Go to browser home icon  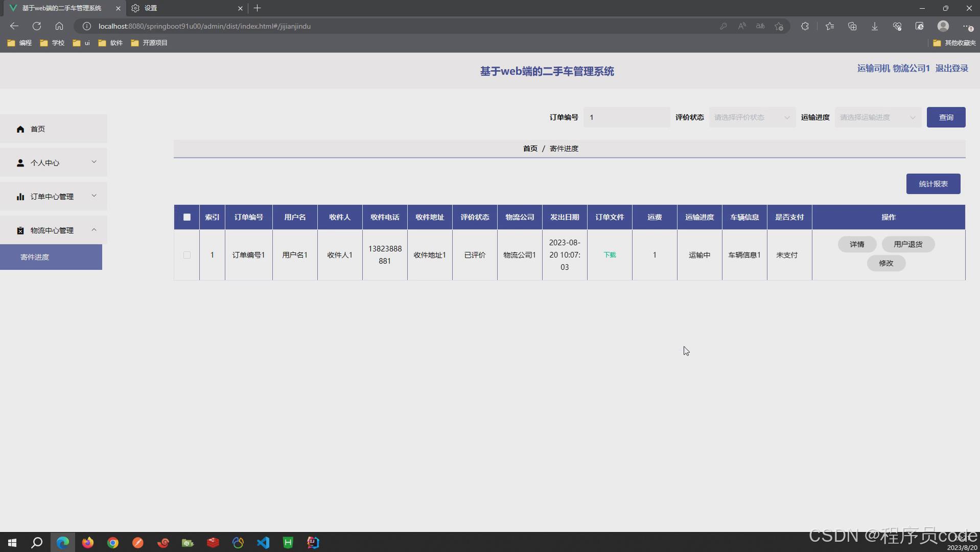(x=59, y=26)
